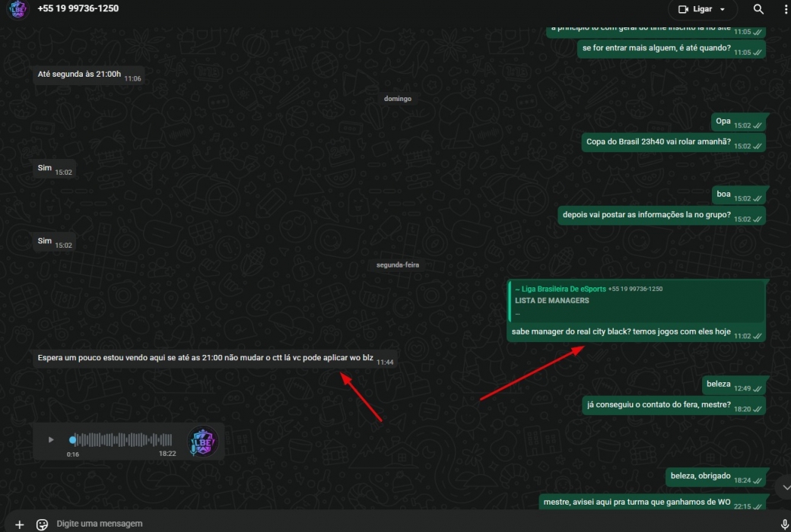791x532 pixels.
Task: Open the attach plus icon
Action: click(x=20, y=524)
